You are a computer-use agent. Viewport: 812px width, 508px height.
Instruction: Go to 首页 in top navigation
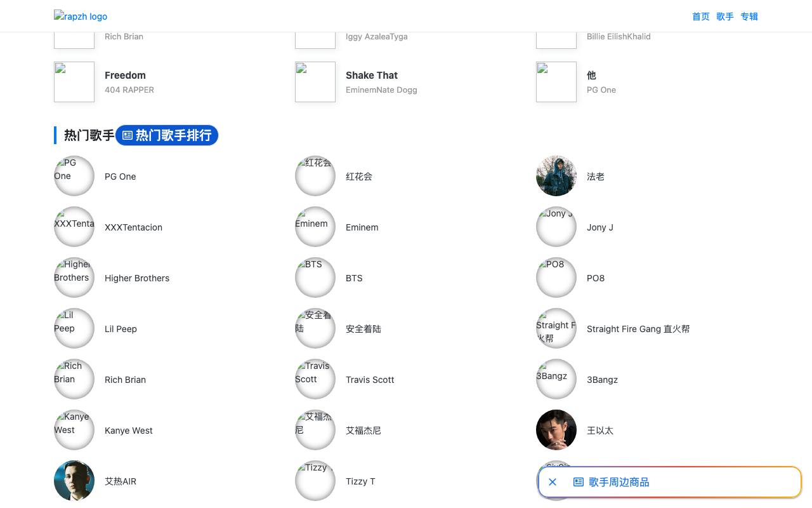[x=701, y=17]
